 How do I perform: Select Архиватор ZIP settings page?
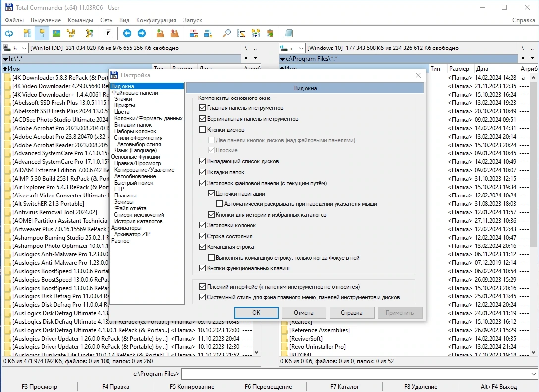pos(132,234)
